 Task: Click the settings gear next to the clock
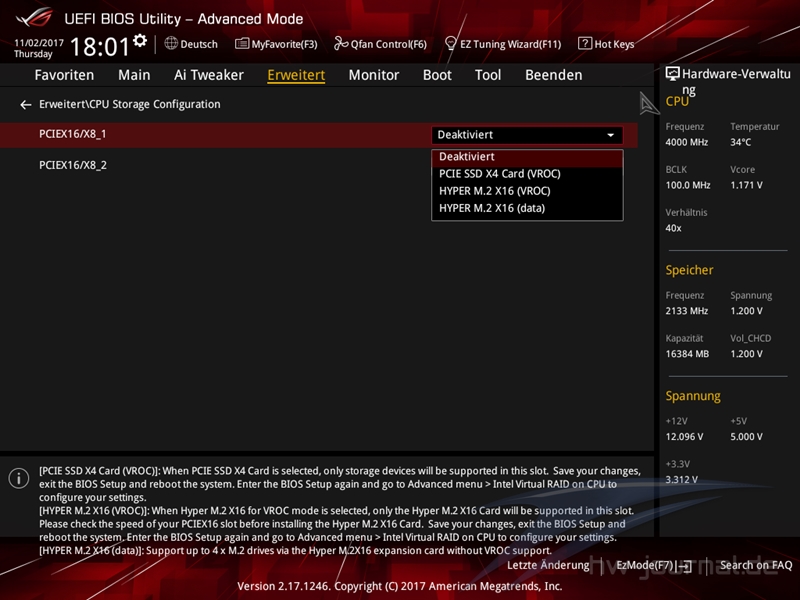click(x=140, y=41)
